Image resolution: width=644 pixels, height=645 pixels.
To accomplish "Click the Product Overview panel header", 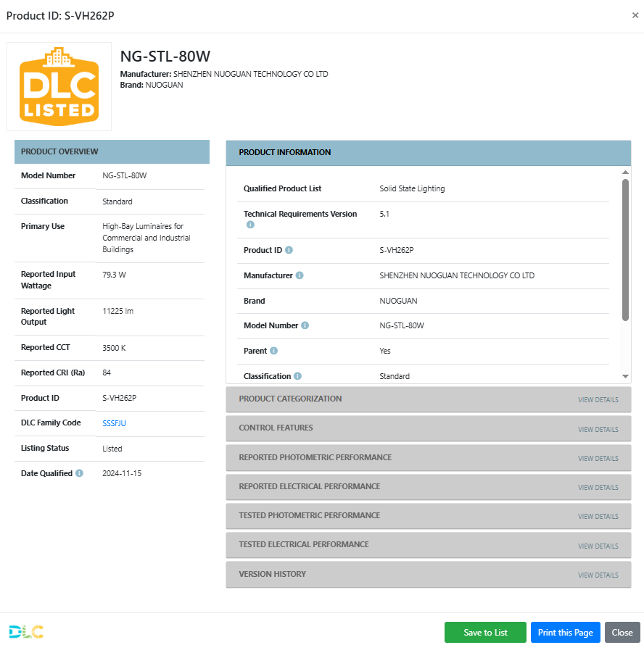I will click(x=112, y=151).
